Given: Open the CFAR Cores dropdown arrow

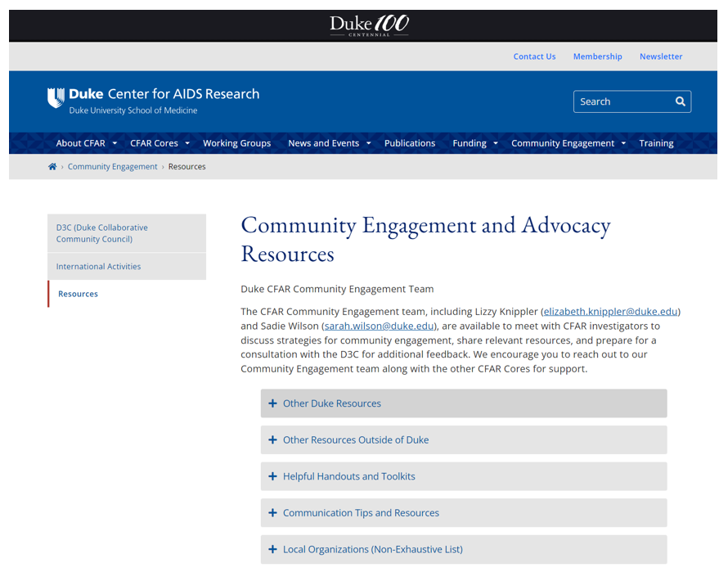Looking at the screenshot, I should [x=187, y=143].
